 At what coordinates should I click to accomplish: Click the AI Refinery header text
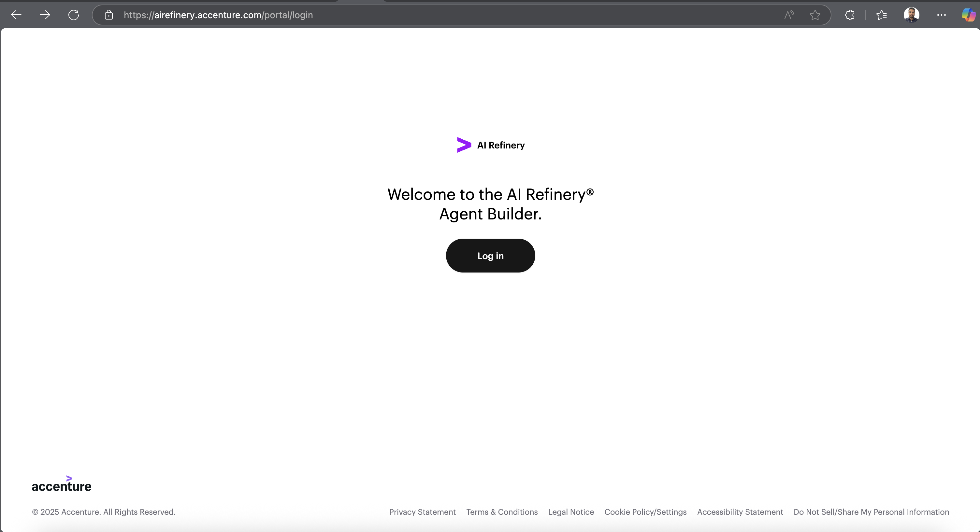pos(501,145)
